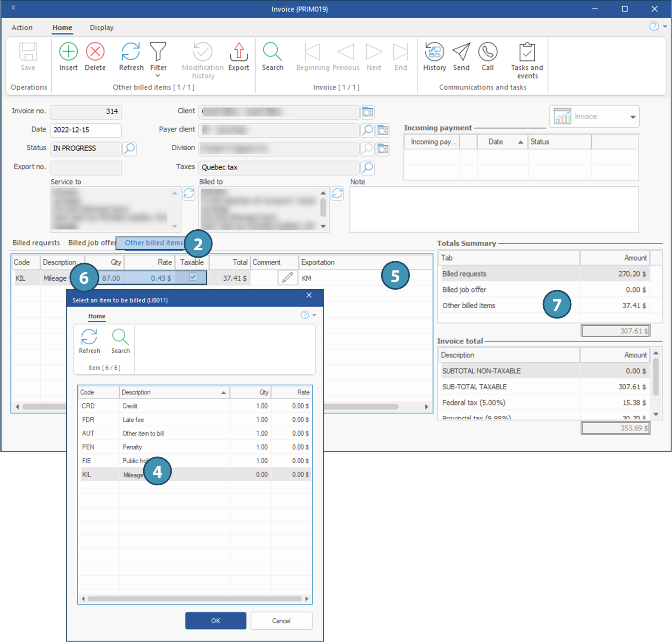Screen dimensions: 672x642
Task: Click the red Delete icon
Action: point(95,52)
